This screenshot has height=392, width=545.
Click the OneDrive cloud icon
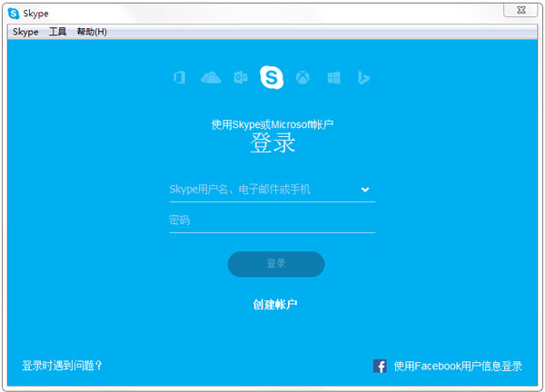point(211,78)
